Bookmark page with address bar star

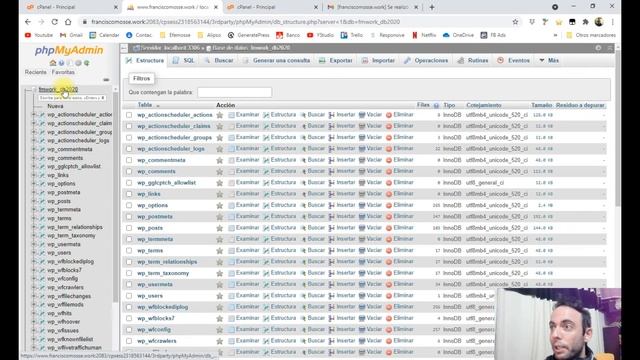[x=515, y=22]
